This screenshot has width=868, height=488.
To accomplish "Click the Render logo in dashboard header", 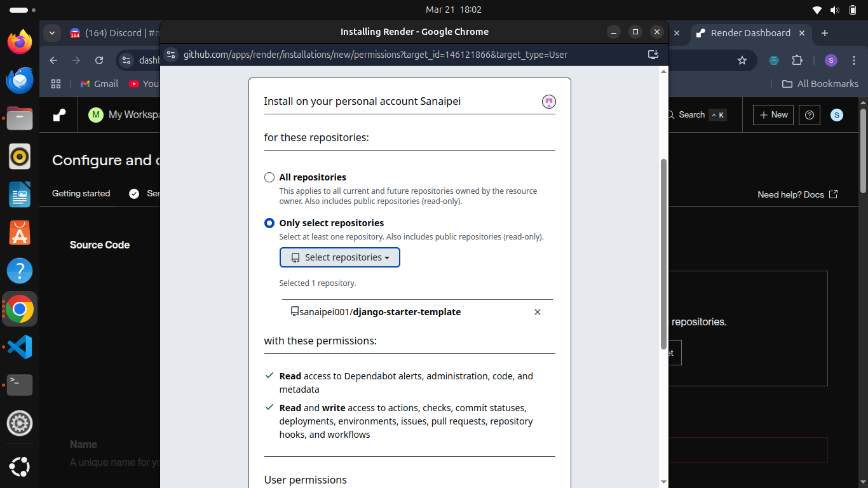I will (59, 115).
